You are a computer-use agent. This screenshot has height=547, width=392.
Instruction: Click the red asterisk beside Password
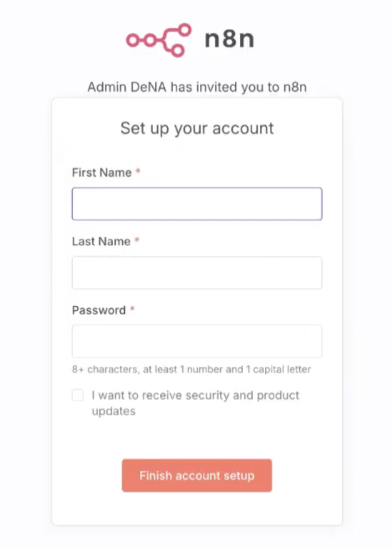pyautogui.click(x=133, y=310)
